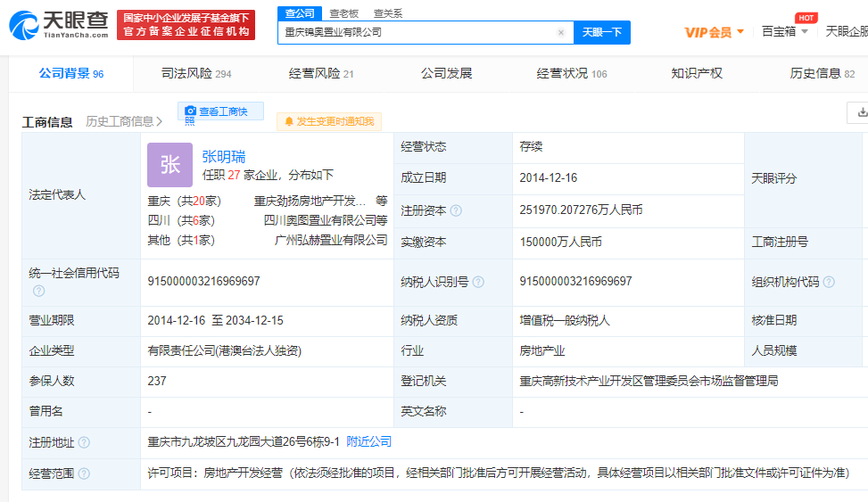Click the 天眼一下 search button
Screen dimensions: 868x502
click(602, 33)
